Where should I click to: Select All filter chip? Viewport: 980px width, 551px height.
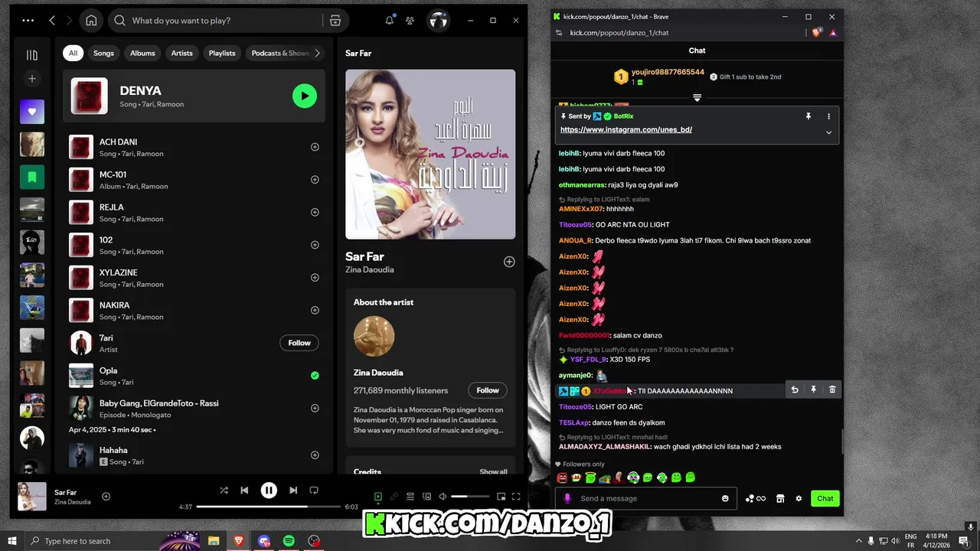coord(73,53)
